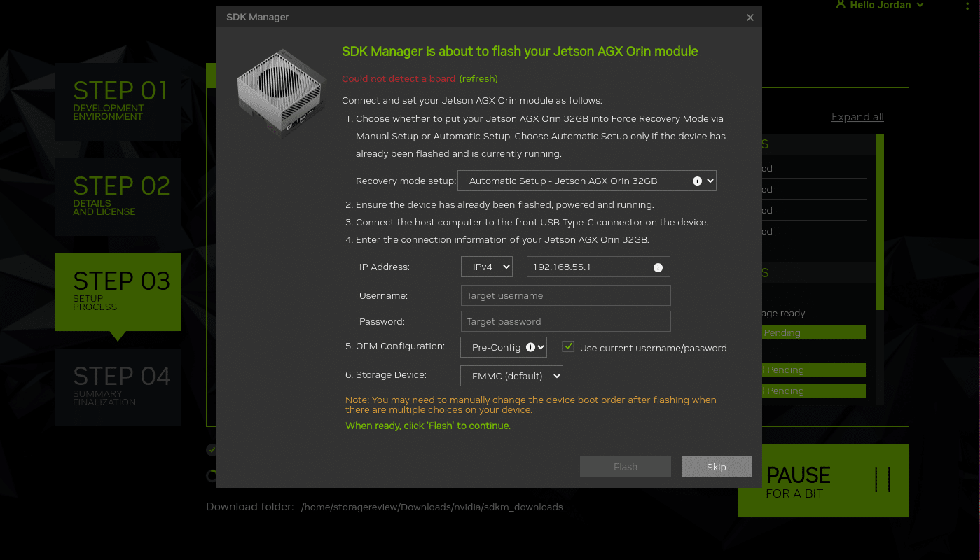
Task: Focus the Target username input field
Action: pos(565,295)
